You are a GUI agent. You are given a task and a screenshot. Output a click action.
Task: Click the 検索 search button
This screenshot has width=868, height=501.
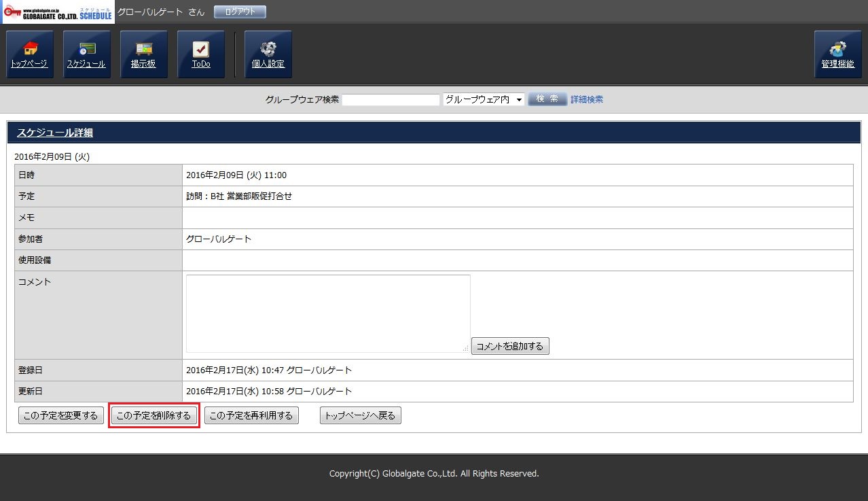click(x=547, y=99)
